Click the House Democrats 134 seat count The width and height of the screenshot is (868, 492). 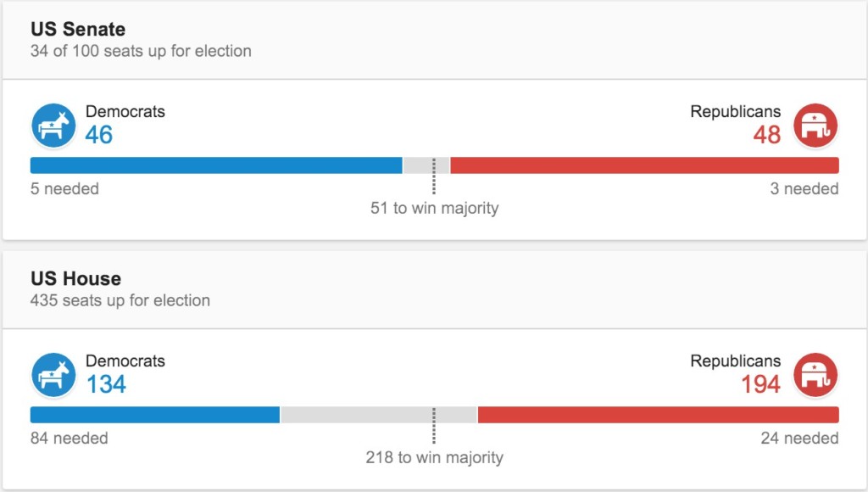pyautogui.click(x=106, y=384)
